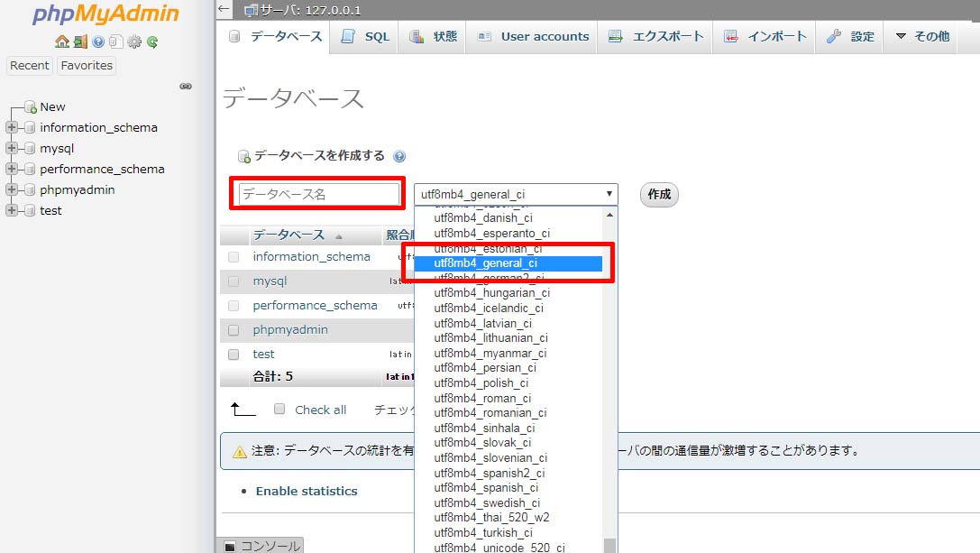Reload navigation panel with green refresh icon
The width and height of the screenshot is (980, 553).
(152, 41)
